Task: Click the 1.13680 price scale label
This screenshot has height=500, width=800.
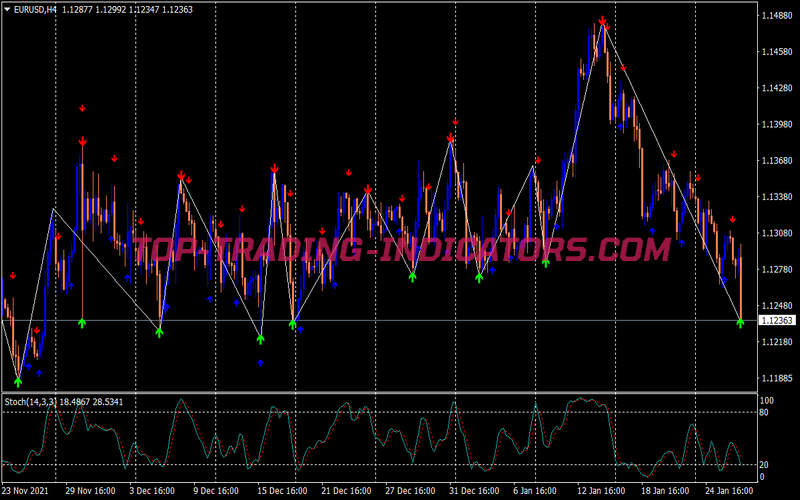Action: click(x=777, y=161)
